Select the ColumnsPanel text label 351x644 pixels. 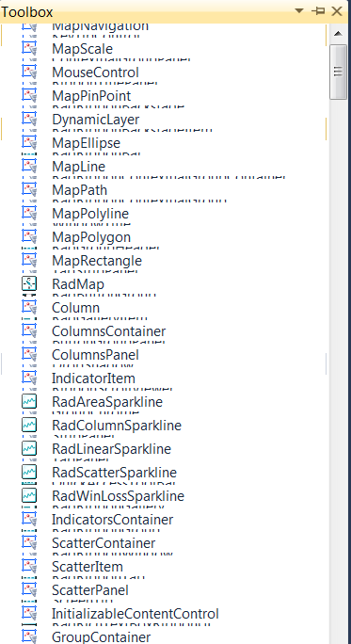click(95, 354)
